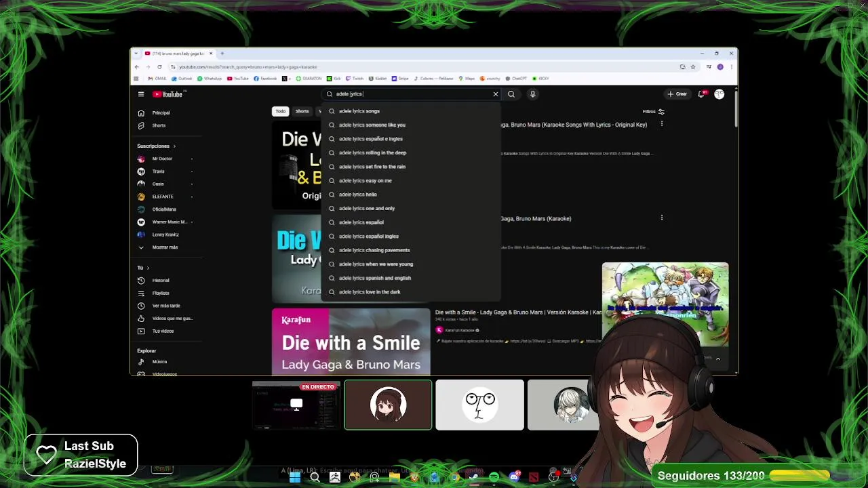The image size is (868, 488).
Task: Expand the Tú section chevron
Action: [x=149, y=268]
